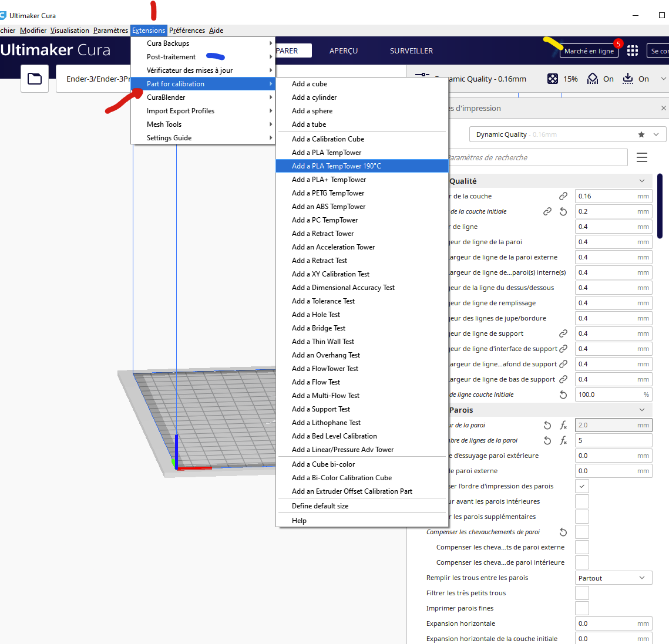The height and width of the screenshot is (644, 669).
Task: Uncheck the 'ordre d'impression des parois' checkbox
Action: [x=582, y=486]
